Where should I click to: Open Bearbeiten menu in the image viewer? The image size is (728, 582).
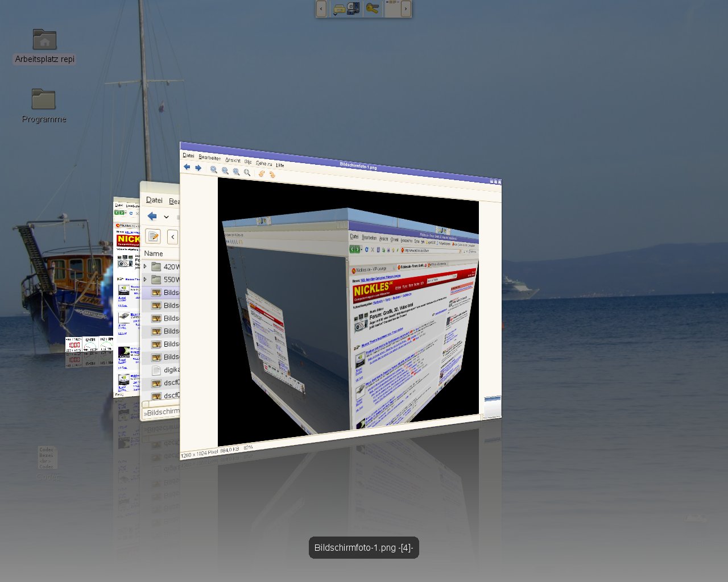click(x=210, y=158)
